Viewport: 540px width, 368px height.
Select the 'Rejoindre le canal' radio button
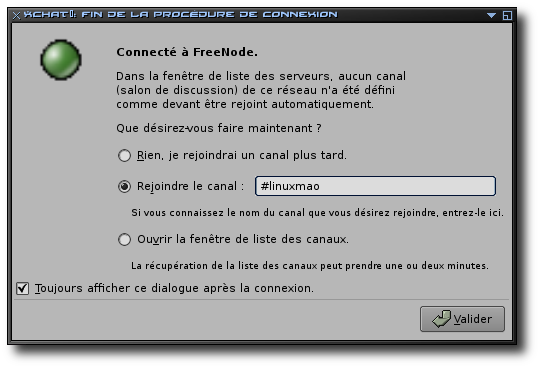(x=124, y=187)
